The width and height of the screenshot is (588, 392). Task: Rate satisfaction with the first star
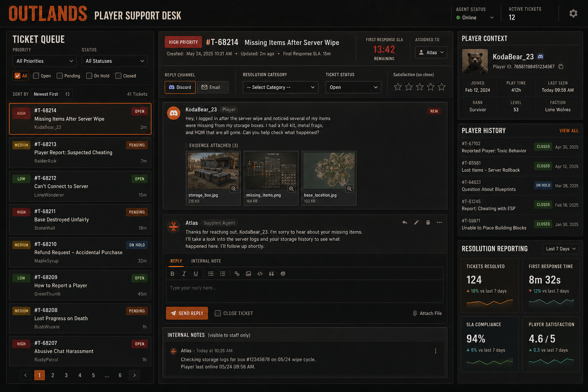398,87
